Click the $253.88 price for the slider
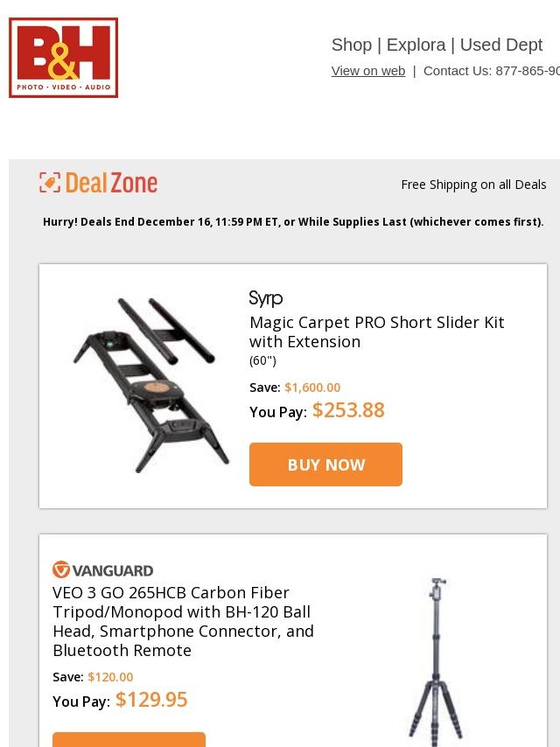Viewport: 560px width, 747px height. point(348,410)
